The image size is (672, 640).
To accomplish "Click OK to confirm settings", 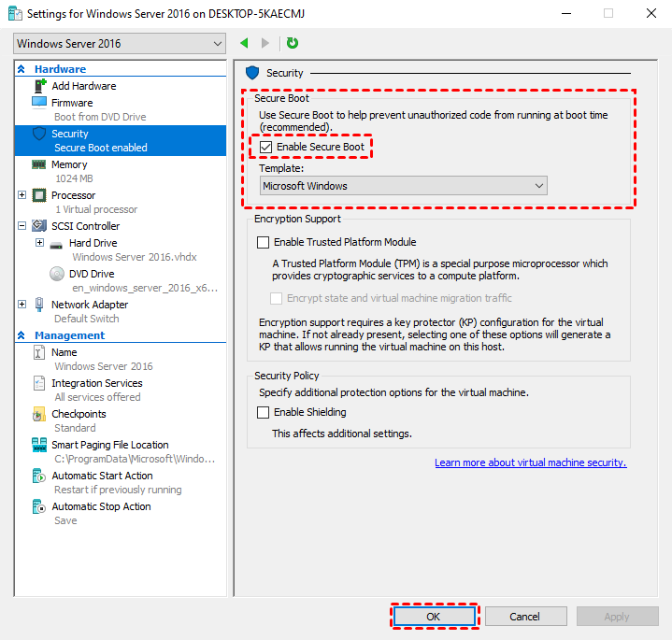I will [x=435, y=617].
